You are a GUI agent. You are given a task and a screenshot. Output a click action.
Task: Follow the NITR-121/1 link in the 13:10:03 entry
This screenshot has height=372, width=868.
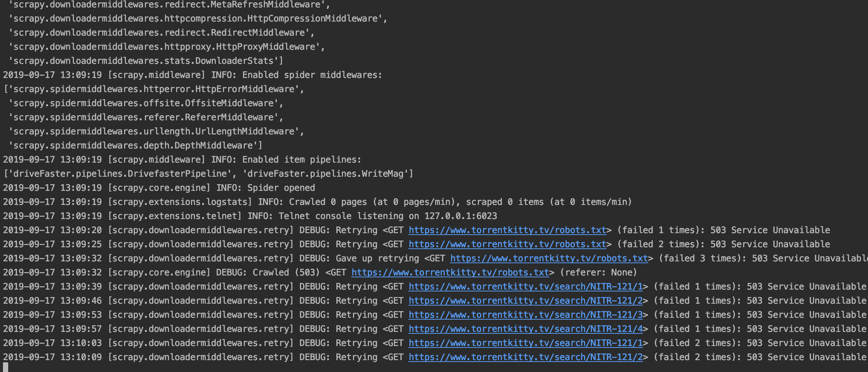tap(525, 343)
